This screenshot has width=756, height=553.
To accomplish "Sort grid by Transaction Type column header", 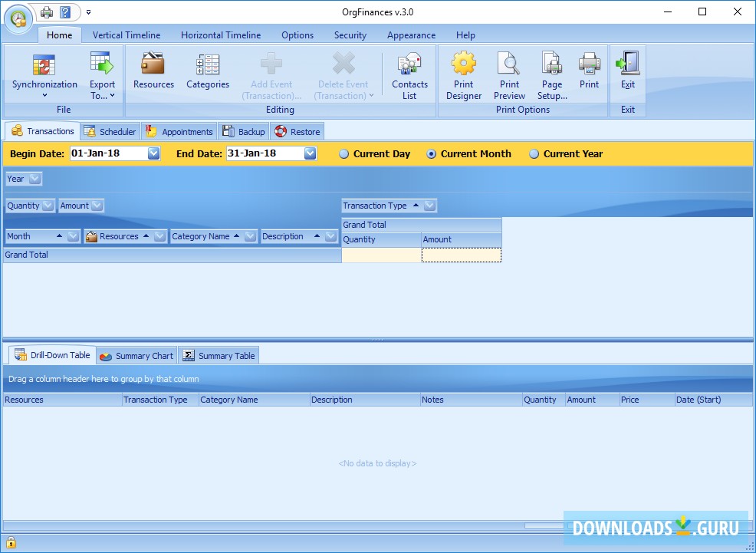I will pyautogui.click(x=160, y=400).
